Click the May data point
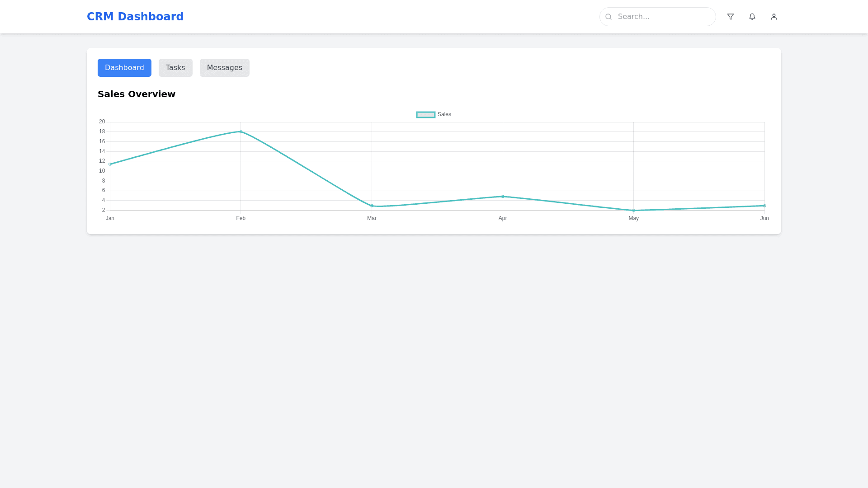The width and height of the screenshot is (868, 488). tap(633, 210)
